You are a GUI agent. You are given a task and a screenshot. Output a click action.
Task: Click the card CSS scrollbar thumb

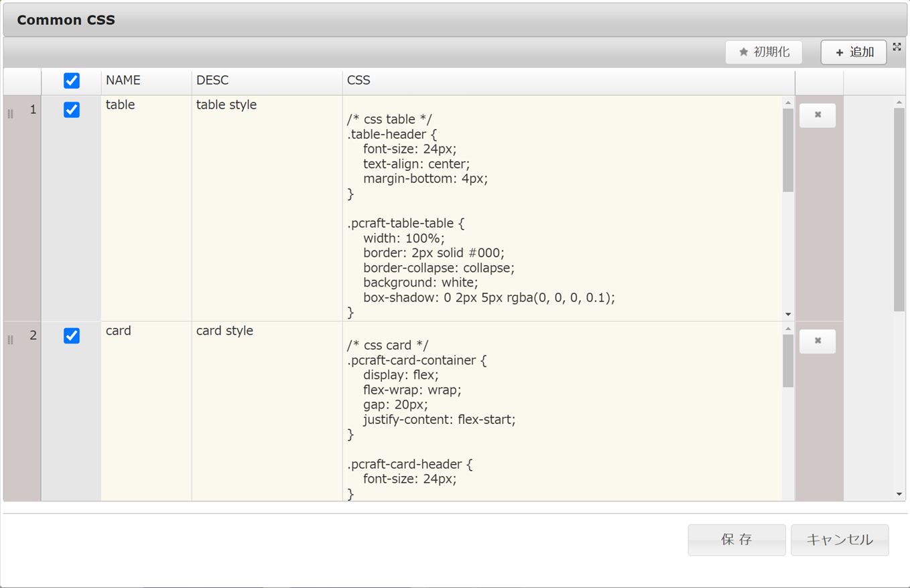788,361
